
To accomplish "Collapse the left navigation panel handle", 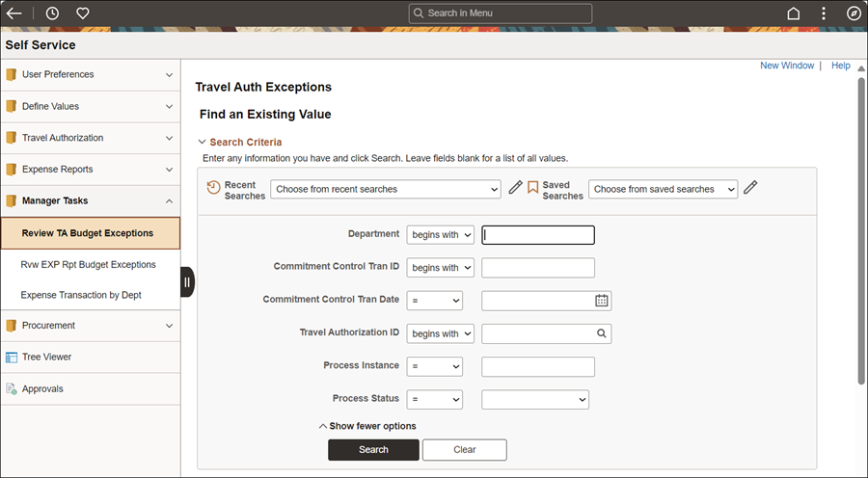I will pyautogui.click(x=187, y=282).
